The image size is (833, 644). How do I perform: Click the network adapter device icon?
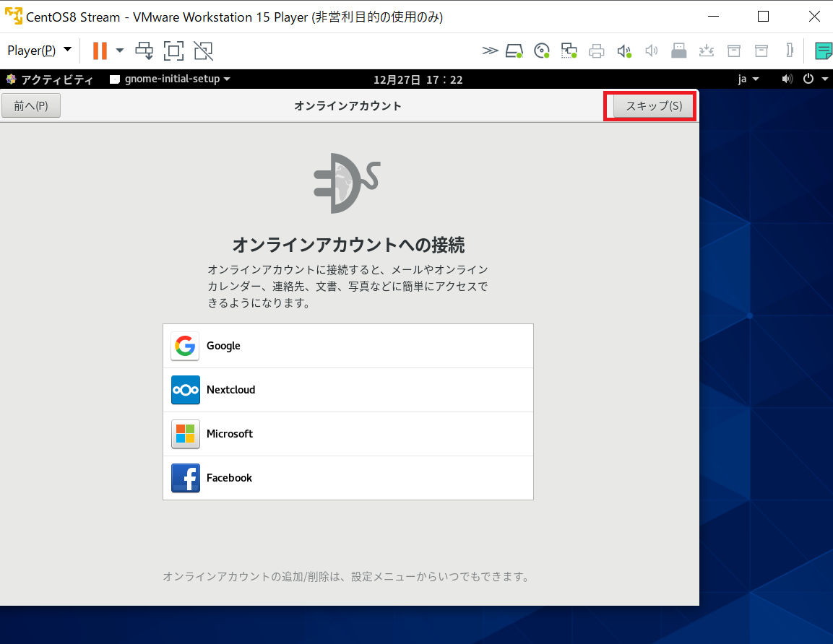[x=569, y=51]
